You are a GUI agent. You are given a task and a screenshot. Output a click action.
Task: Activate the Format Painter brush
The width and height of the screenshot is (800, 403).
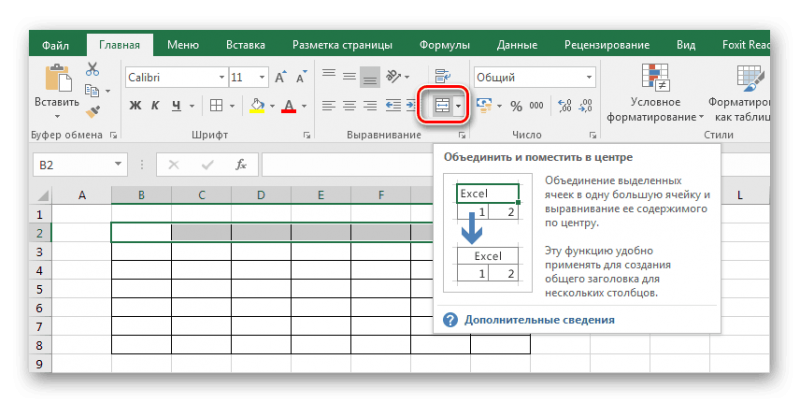coord(92,112)
